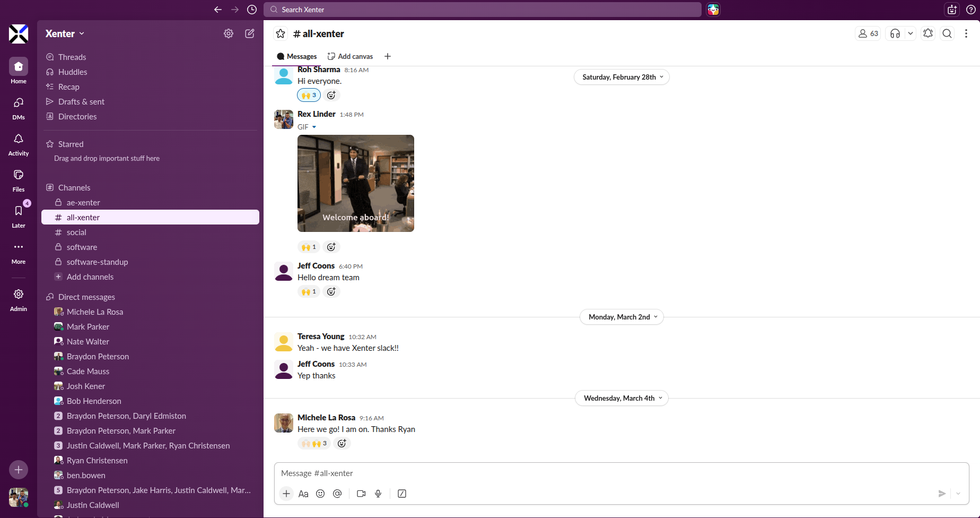Open Saturday, February 28th date dropdown

622,77
